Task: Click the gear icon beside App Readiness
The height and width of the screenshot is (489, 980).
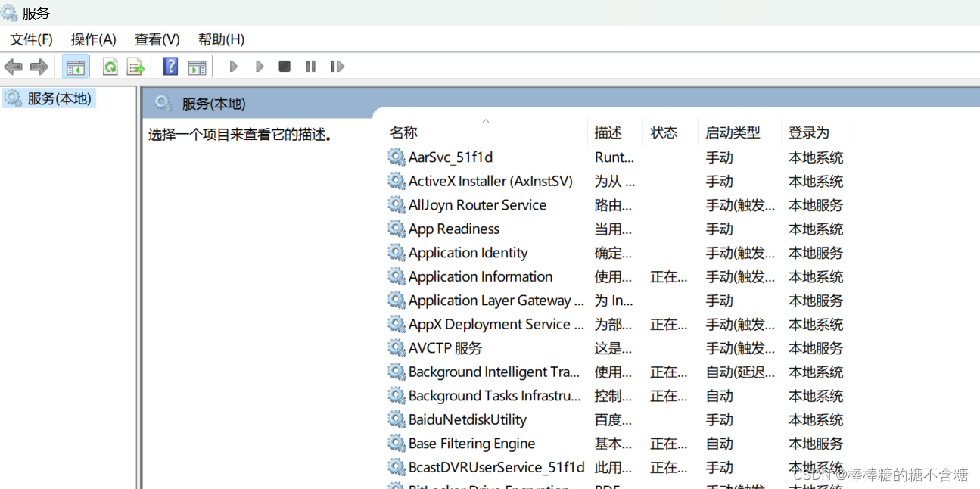Action: point(397,229)
